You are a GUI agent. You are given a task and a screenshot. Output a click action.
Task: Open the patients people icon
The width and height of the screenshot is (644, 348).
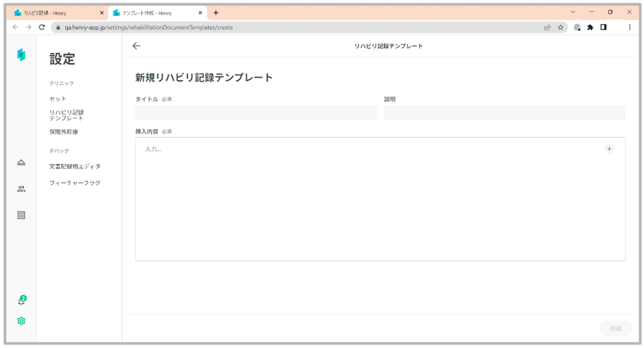pos(21,189)
